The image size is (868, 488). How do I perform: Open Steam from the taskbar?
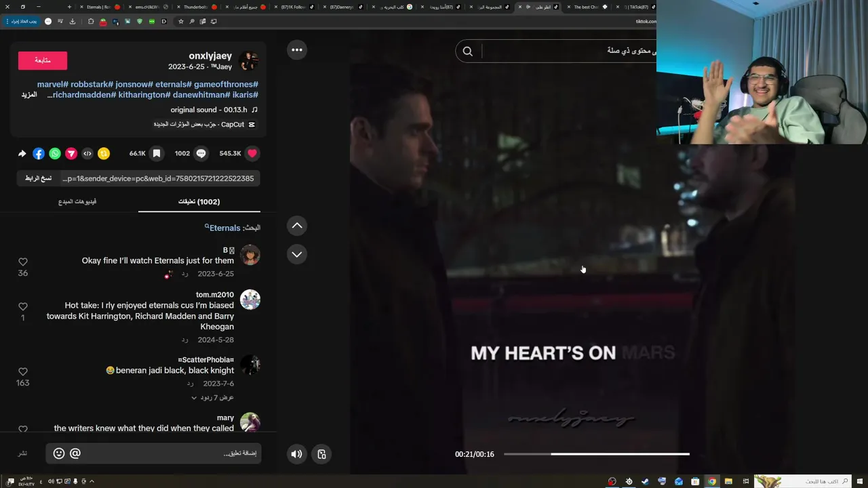click(645, 481)
